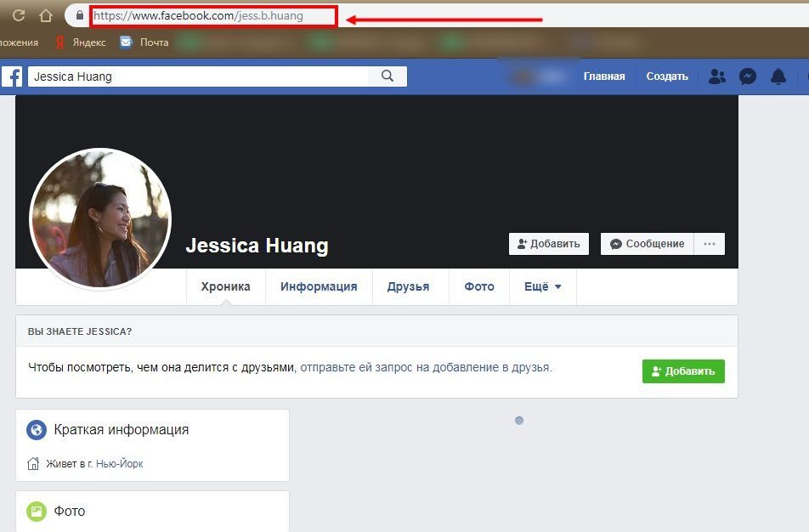Open the Почта mail bookmark
Screen dimensions: 809x532
144,42
